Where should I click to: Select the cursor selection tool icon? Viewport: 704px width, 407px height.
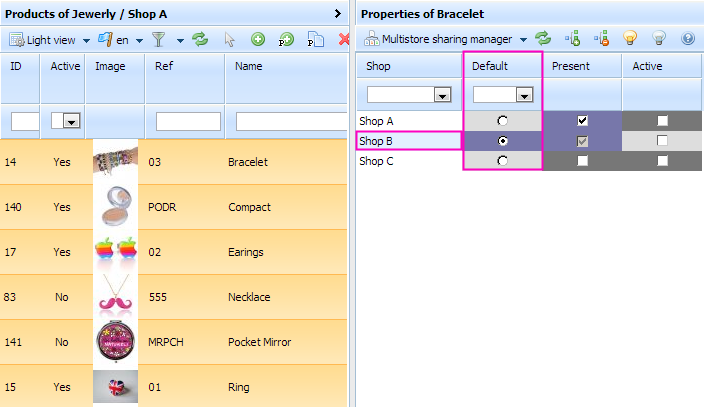[x=229, y=40]
